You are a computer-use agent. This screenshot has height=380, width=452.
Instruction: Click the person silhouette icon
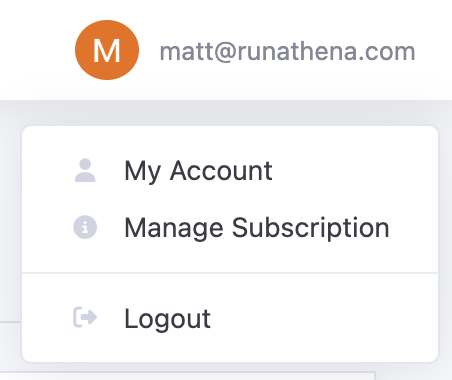pyautogui.click(x=85, y=170)
